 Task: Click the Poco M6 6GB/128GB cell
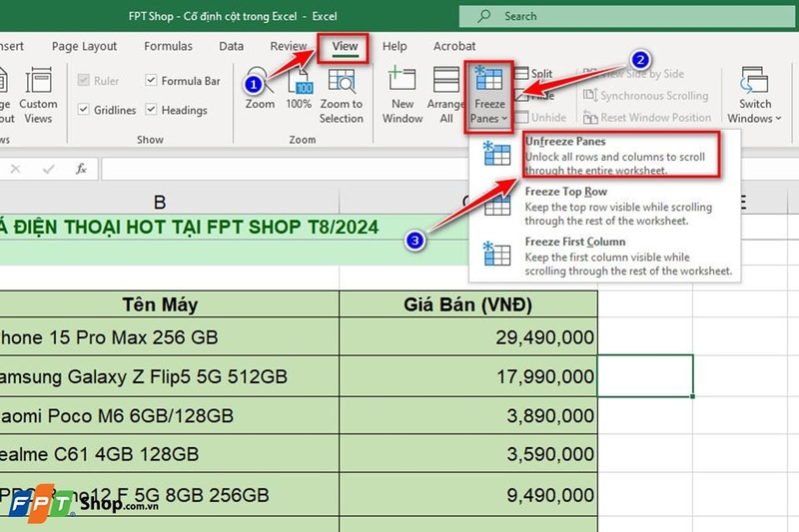point(169,415)
